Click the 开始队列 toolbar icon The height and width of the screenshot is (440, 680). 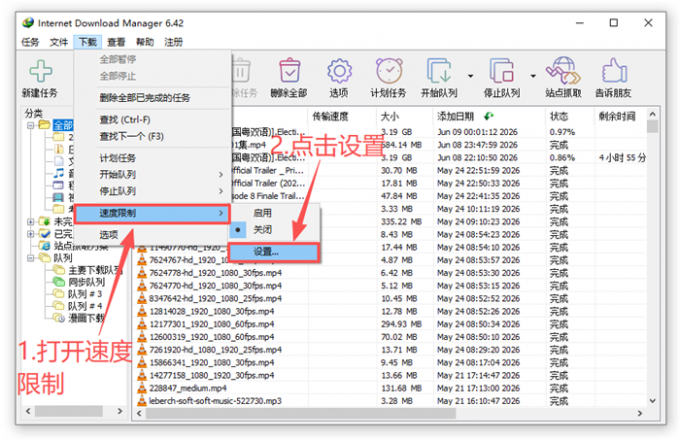point(438,71)
